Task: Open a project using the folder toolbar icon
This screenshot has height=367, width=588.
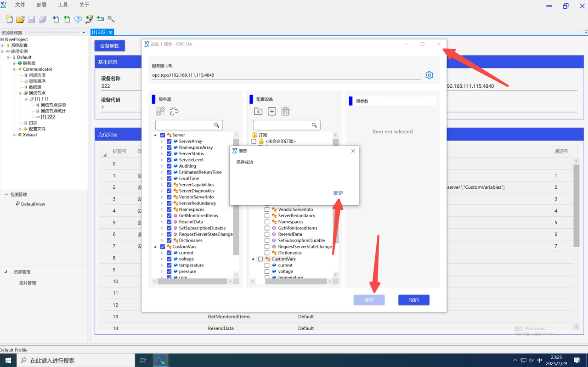Action: pos(20,19)
